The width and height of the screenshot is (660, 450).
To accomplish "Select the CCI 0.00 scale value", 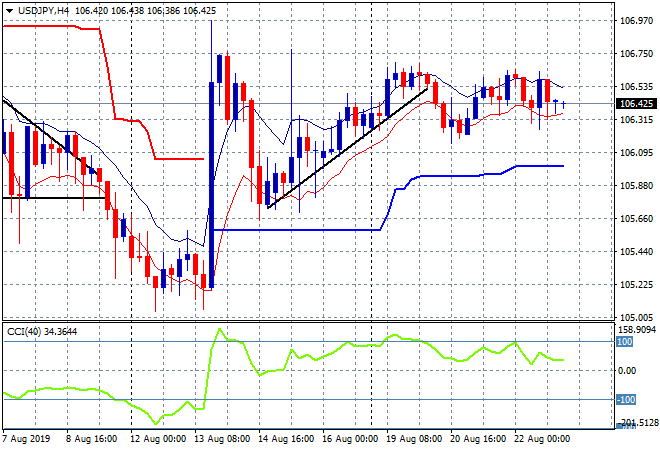I will click(x=627, y=371).
